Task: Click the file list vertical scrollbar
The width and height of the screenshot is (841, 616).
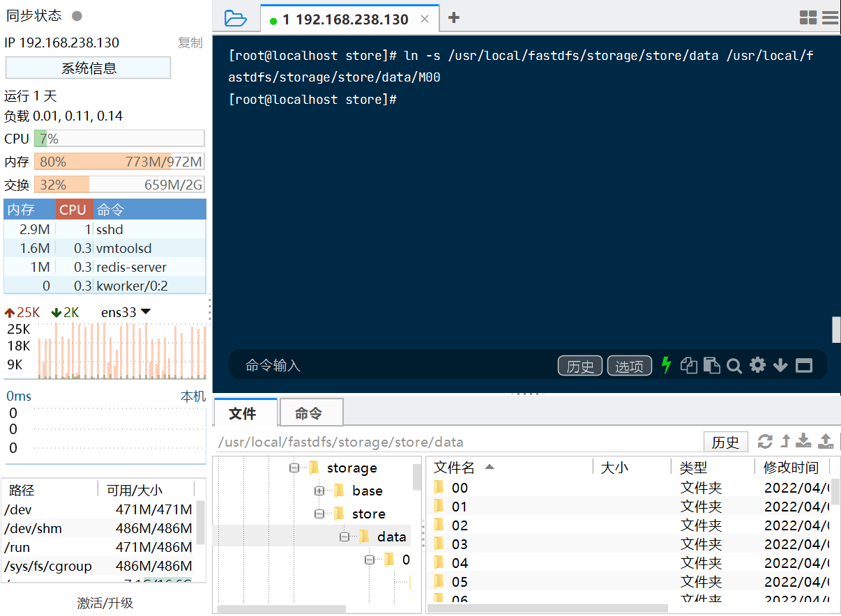Action: [x=835, y=491]
